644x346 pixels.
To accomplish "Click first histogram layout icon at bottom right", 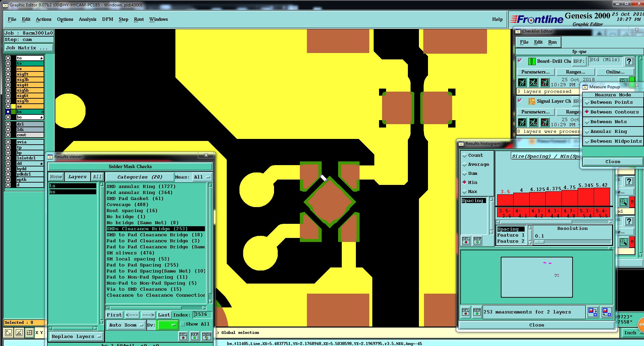I will tap(593, 312).
